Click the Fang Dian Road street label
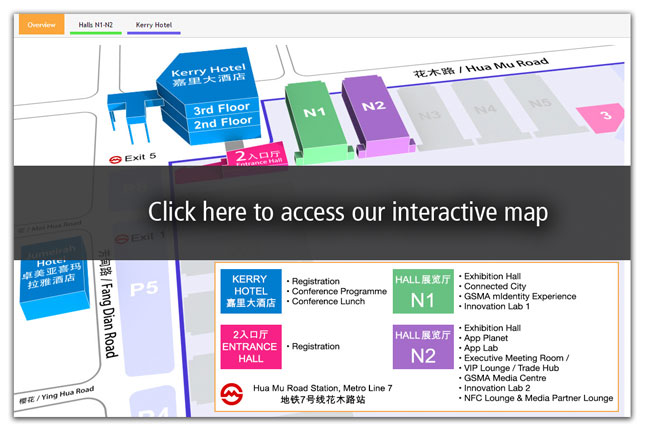This screenshot has width=650, height=437. [x=107, y=304]
